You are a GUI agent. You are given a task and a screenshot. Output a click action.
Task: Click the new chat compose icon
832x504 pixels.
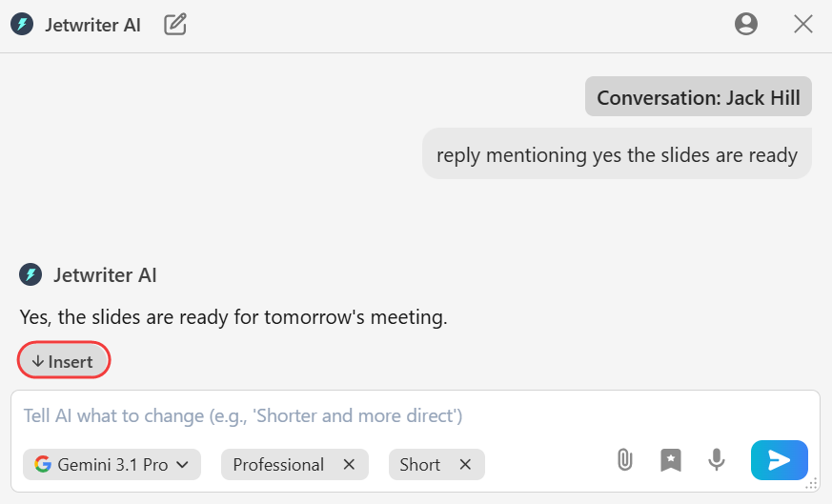click(x=175, y=25)
